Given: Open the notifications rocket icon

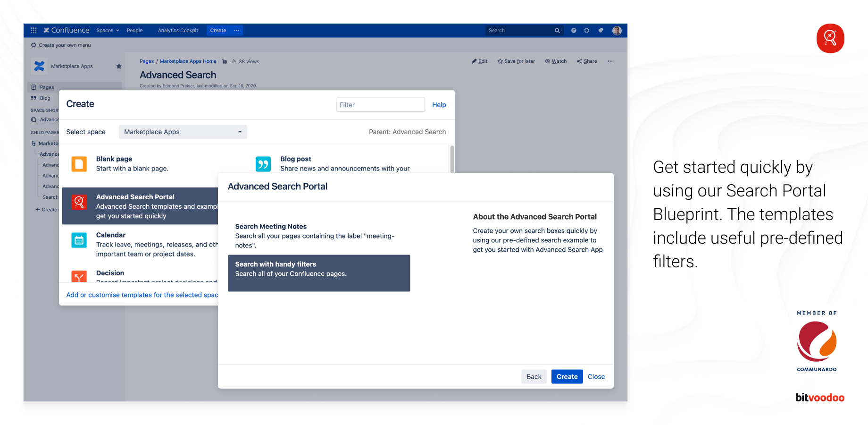Looking at the screenshot, I should pyautogui.click(x=601, y=30).
